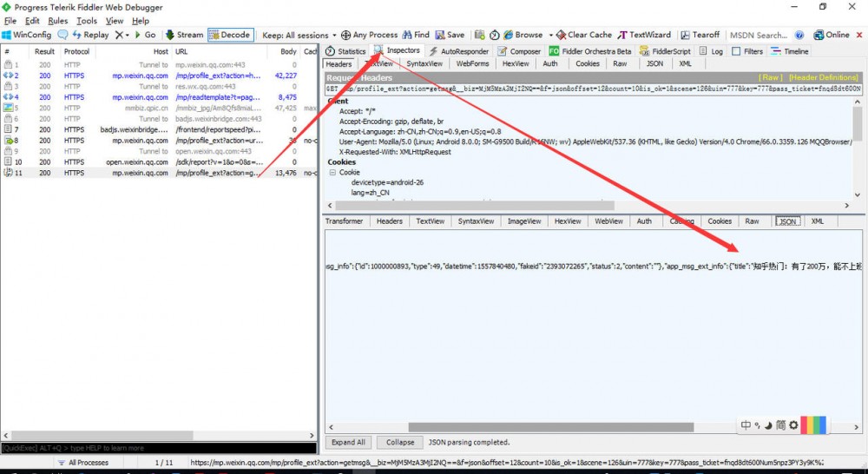Click the Tearoff button
The image size is (868, 474).
click(x=700, y=35)
